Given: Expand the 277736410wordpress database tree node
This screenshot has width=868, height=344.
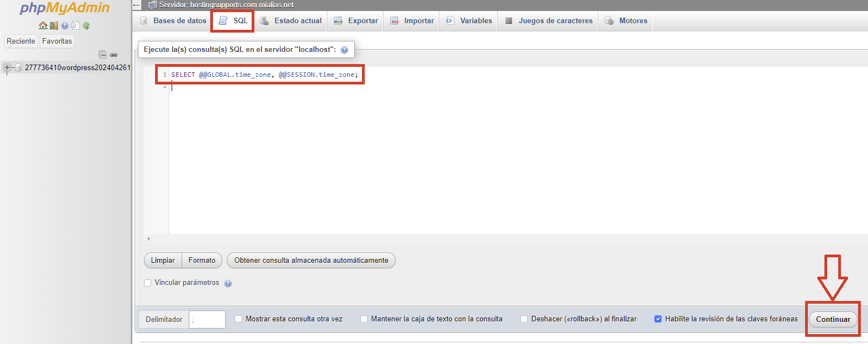Looking at the screenshot, I should [7, 67].
